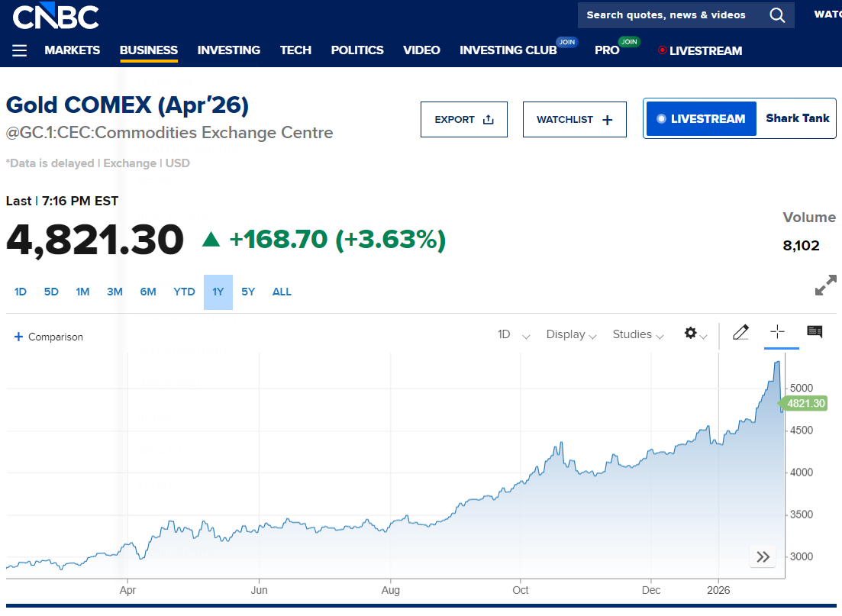Image resolution: width=842 pixels, height=616 pixels.
Task: Go to the PRO section
Action: pyautogui.click(x=607, y=50)
